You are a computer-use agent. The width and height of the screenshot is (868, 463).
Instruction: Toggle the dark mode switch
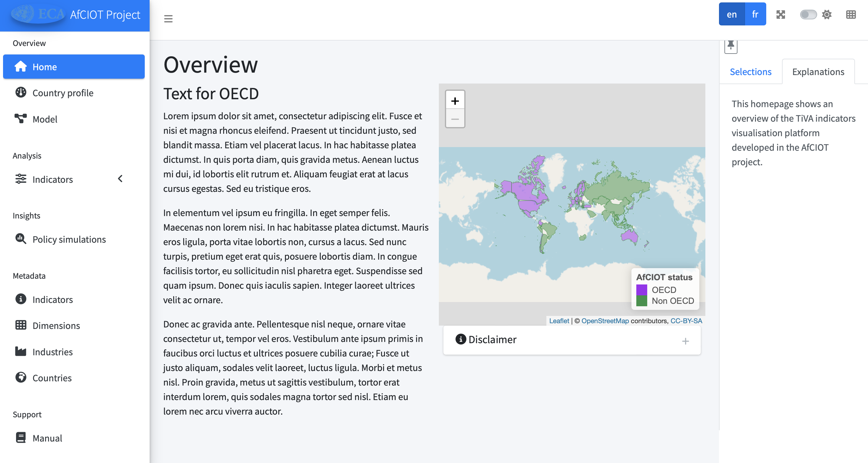coord(808,15)
